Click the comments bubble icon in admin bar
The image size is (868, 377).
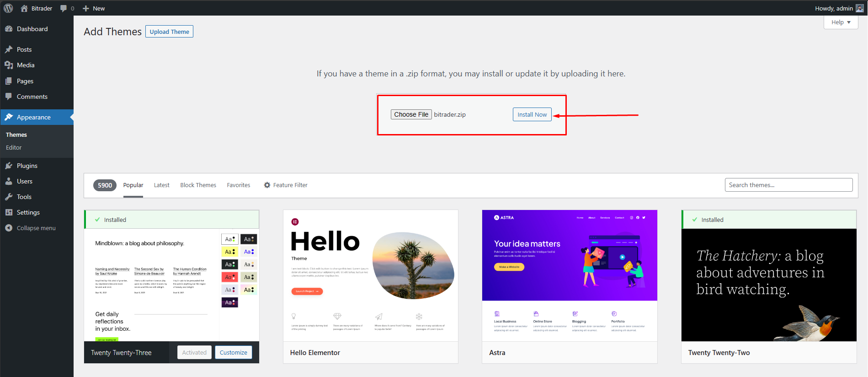(x=64, y=8)
